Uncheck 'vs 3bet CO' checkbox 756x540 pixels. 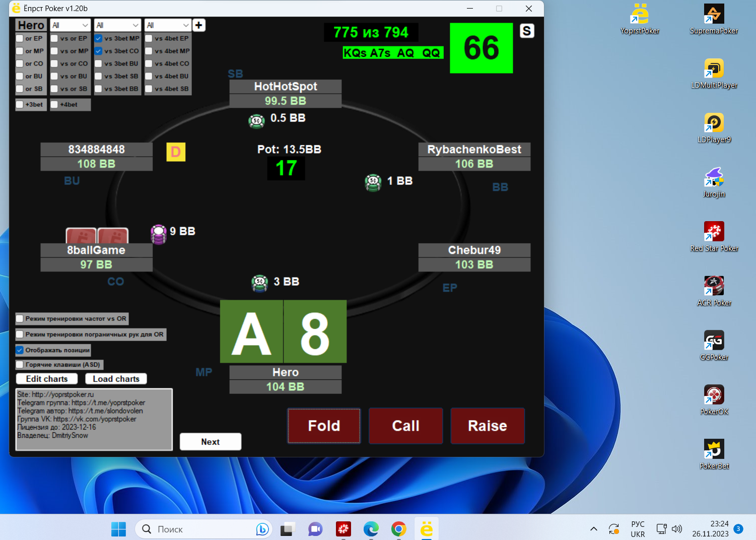pos(98,51)
